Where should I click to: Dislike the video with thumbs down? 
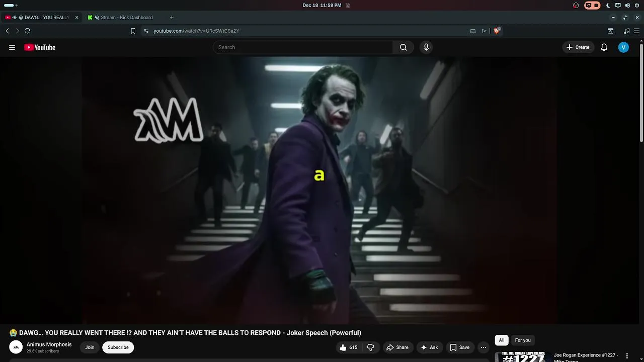pyautogui.click(x=371, y=347)
